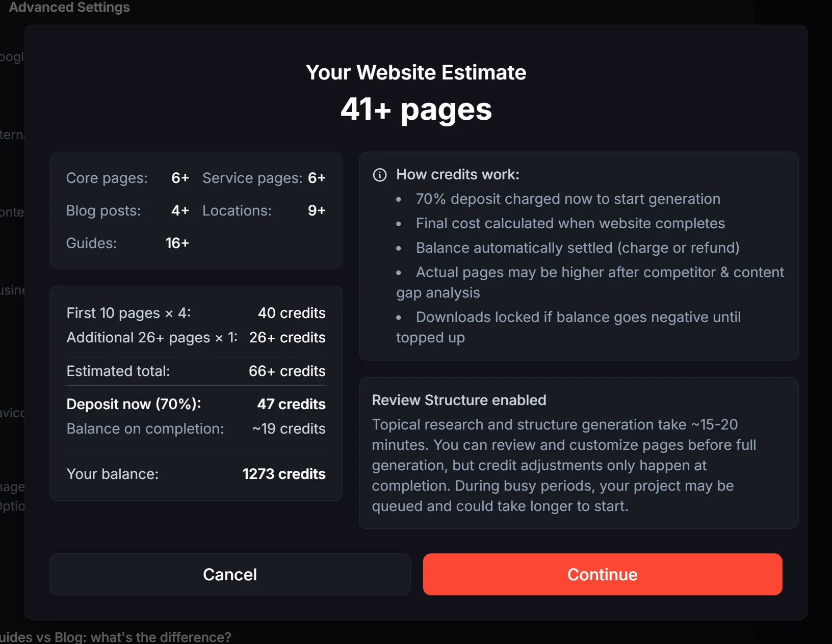The height and width of the screenshot is (644, 832).
Task: Click 'Final cost calculated when website completes'
Action: (570, 223)
